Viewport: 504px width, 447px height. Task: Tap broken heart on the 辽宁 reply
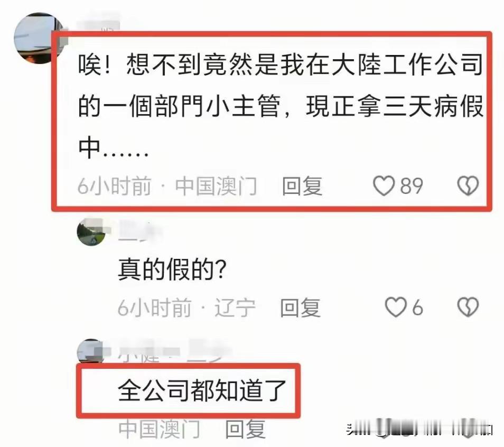tap(468, 307)
